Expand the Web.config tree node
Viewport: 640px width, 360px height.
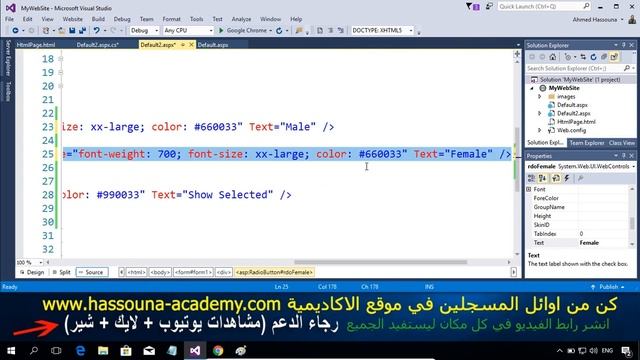coord(540,130)
